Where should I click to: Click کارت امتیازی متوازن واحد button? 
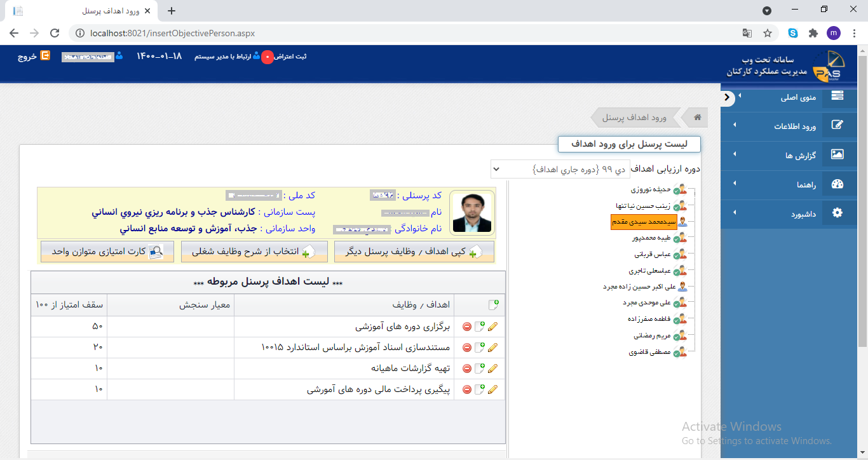point(107,252)
